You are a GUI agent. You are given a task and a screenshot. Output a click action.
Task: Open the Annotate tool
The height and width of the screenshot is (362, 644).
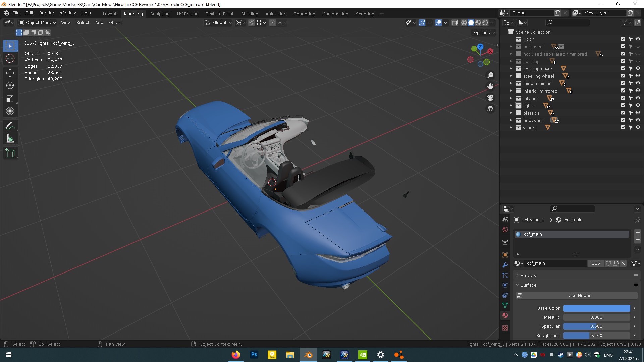pyautogui.click(x=10, y=126)
